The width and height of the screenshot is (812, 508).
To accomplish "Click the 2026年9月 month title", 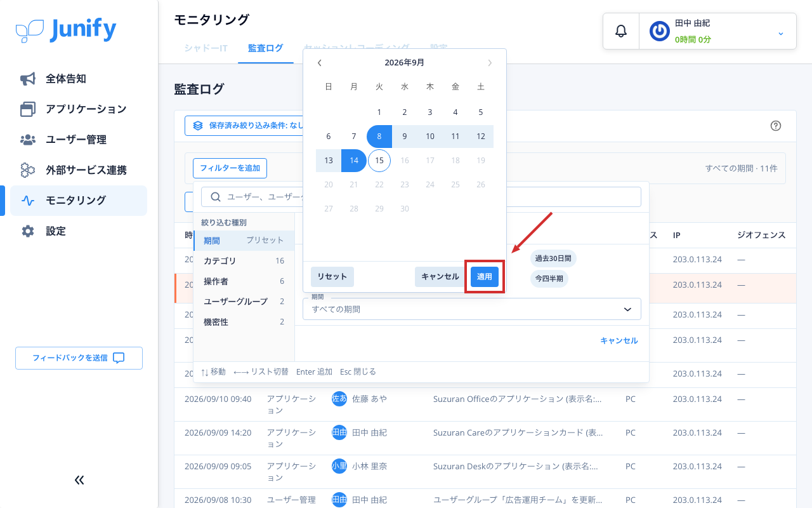I will tap(405, 62).
